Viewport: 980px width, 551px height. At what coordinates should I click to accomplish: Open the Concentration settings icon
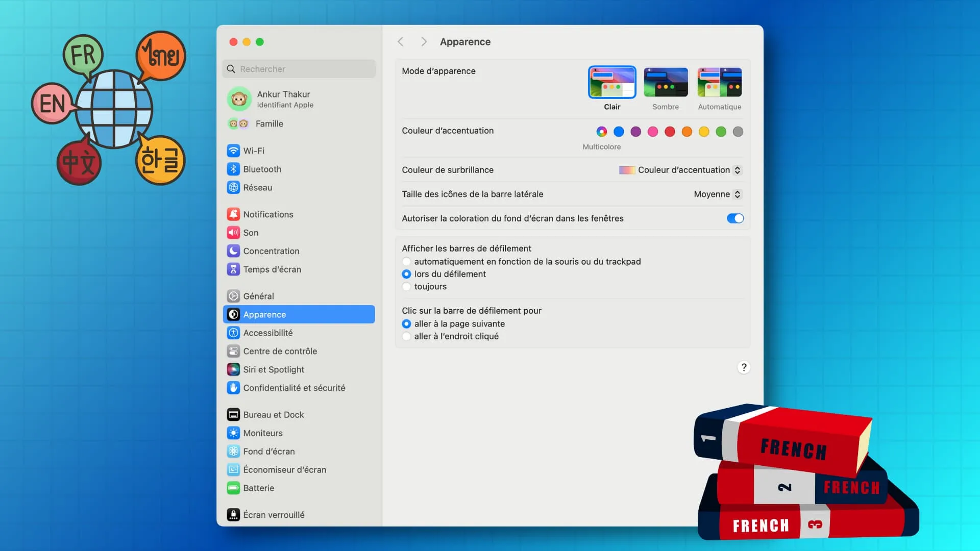pos(234,251)
